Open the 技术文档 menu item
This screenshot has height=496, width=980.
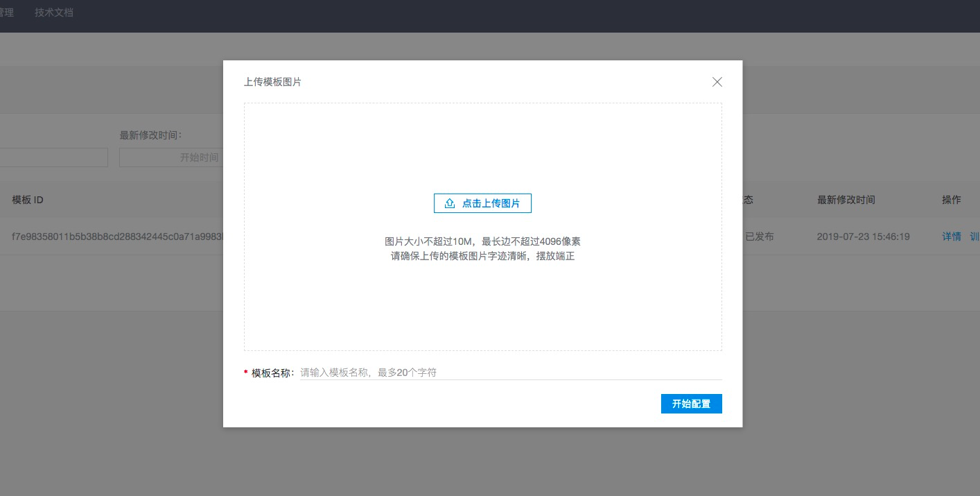(54, 12)
